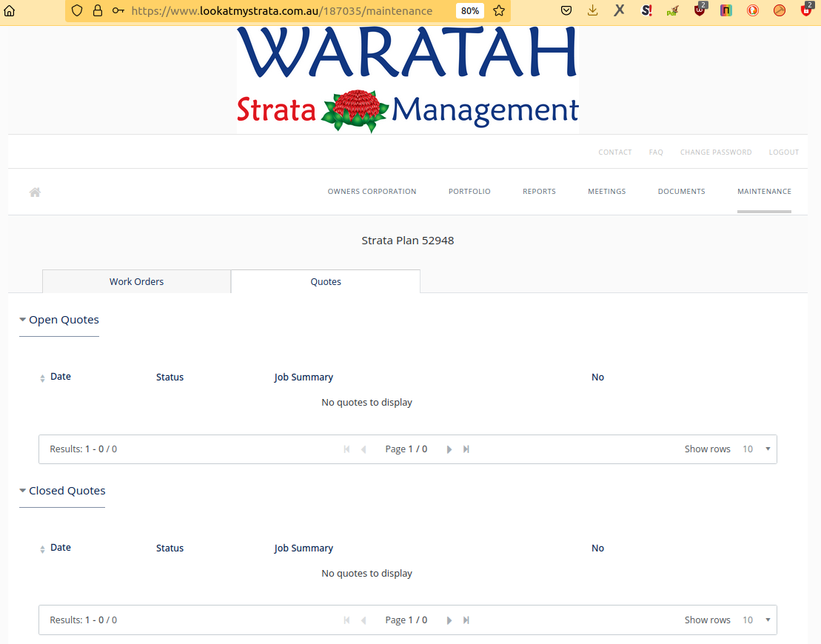Image resolution: width=821 pixels, height=644 pixels.
Task: Collapse the Open Quotes section
Action: click(x=59, y=320)
